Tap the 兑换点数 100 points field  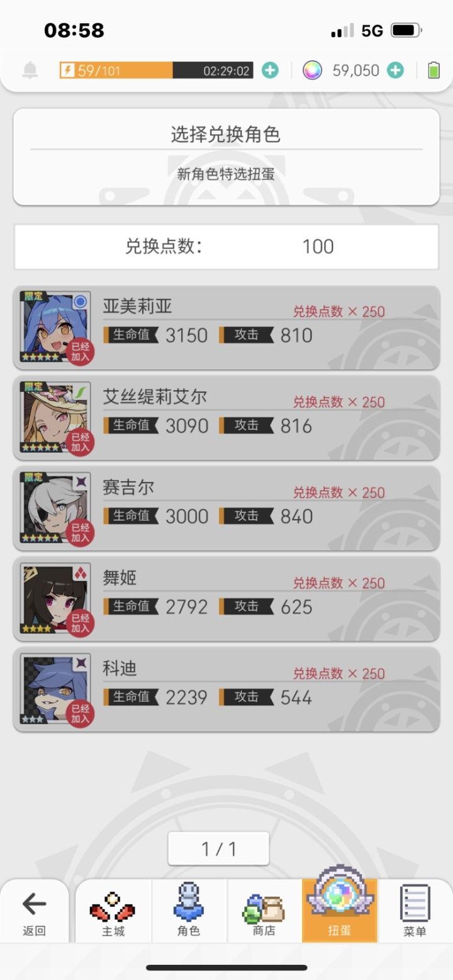tap(226, 247)
